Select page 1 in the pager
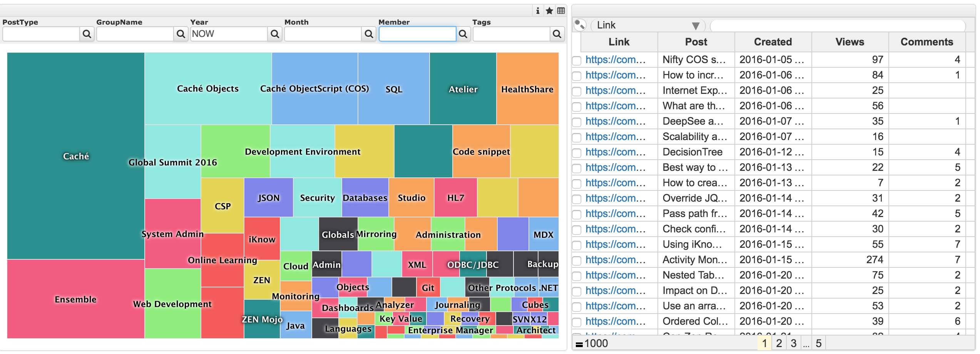980x354 pixels. click(x=764, y=343)
